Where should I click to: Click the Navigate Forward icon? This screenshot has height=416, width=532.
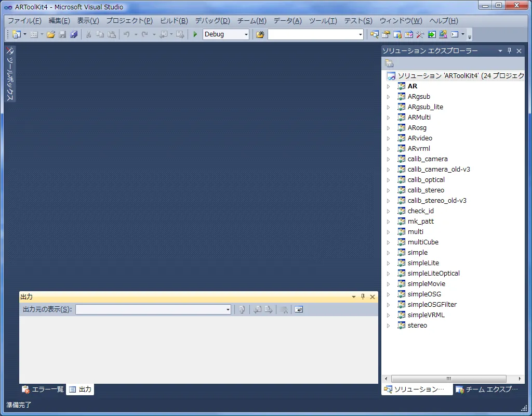180,34
